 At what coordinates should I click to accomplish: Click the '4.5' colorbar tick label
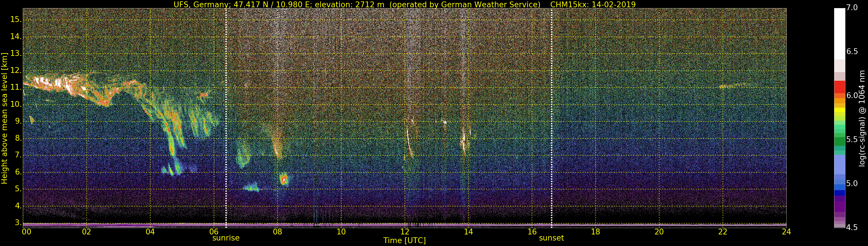852,228
